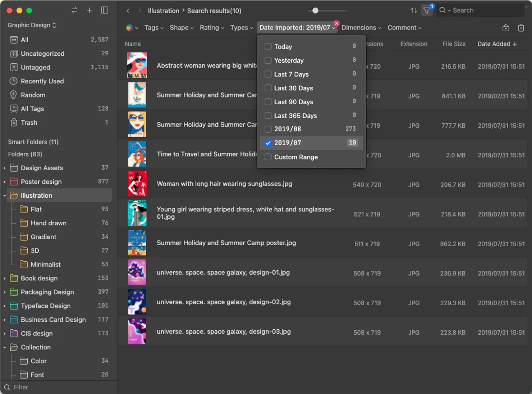Click the Smart Folders (11) heading
The image size is (532, 394).
click(33, 142)
